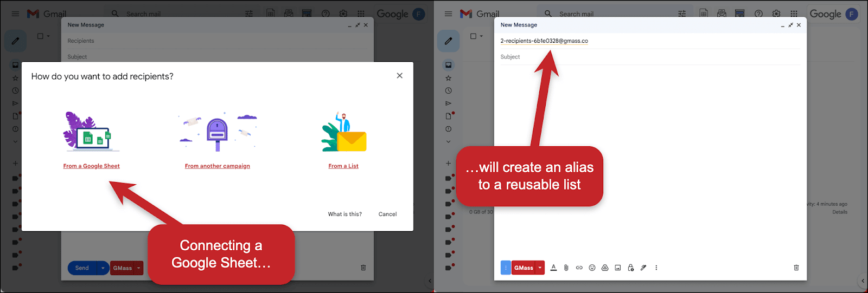Click Cancel in recipients dialog

pos(387,214)
